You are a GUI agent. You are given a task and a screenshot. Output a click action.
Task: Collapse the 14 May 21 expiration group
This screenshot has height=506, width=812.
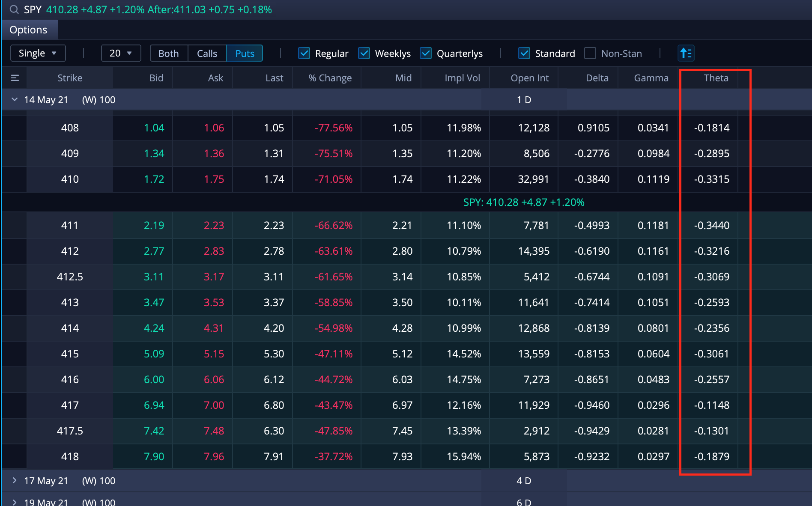(x=15, y=99)
